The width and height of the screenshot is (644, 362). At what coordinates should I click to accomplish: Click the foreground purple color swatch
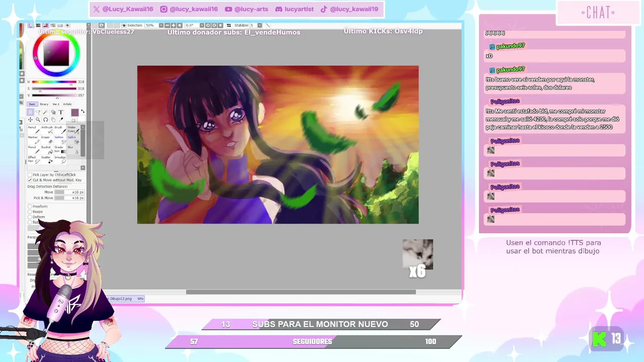point(75,113)
